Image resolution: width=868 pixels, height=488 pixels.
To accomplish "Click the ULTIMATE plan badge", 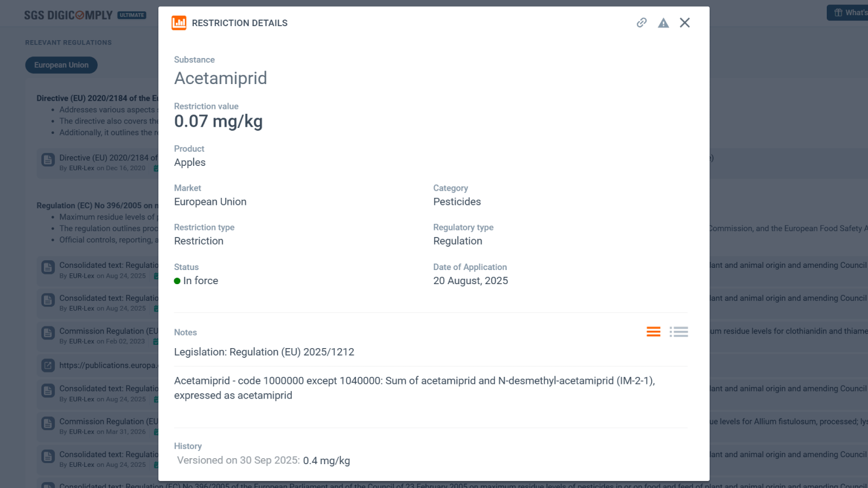I will pos(132,15).
